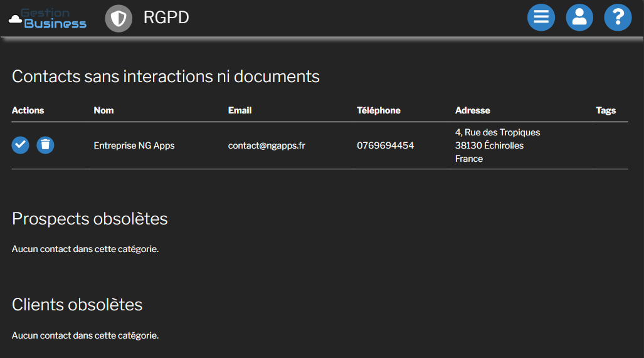Screen dimensions: 644x358
Task: Click the Nom column header
Action: tap(103, 110)
